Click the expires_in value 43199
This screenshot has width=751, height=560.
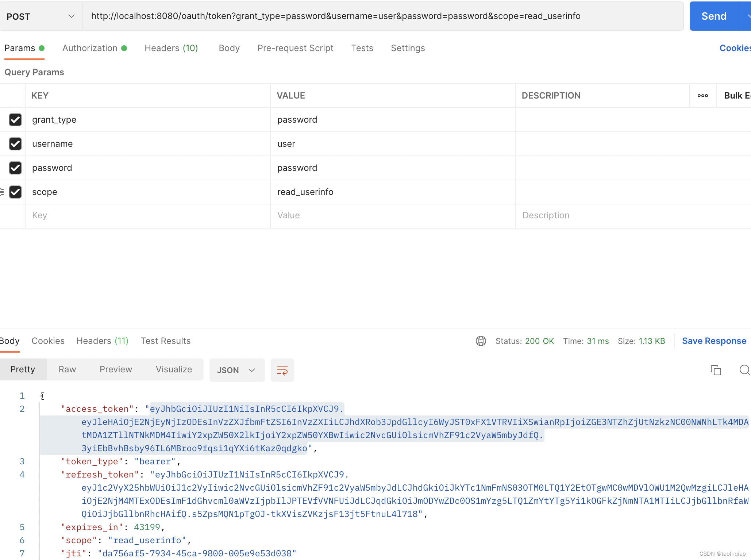coord(147,527)
